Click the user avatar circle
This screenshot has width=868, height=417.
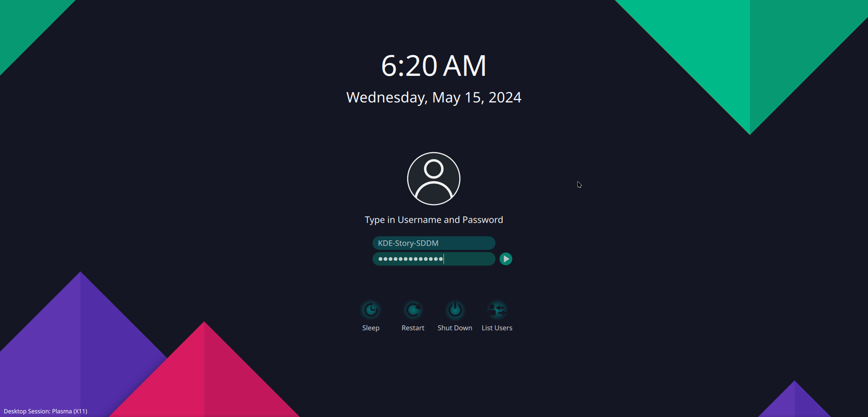coord(434,178)
